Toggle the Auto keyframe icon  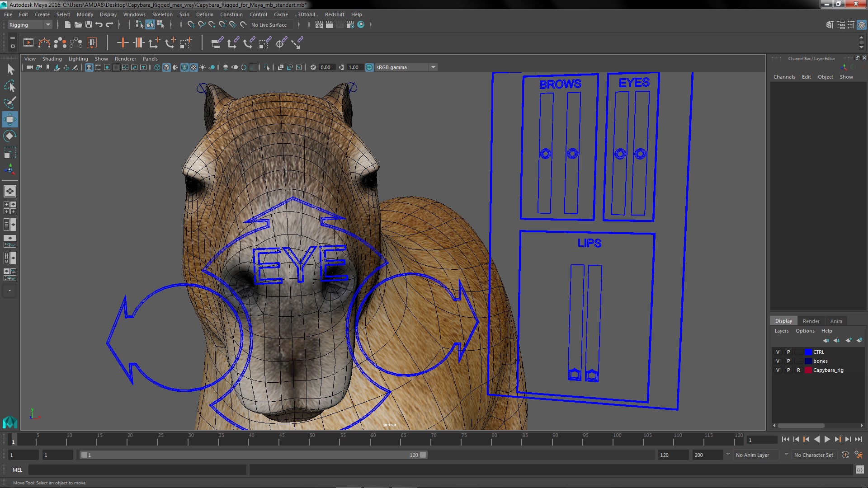[x=845, y=455]
